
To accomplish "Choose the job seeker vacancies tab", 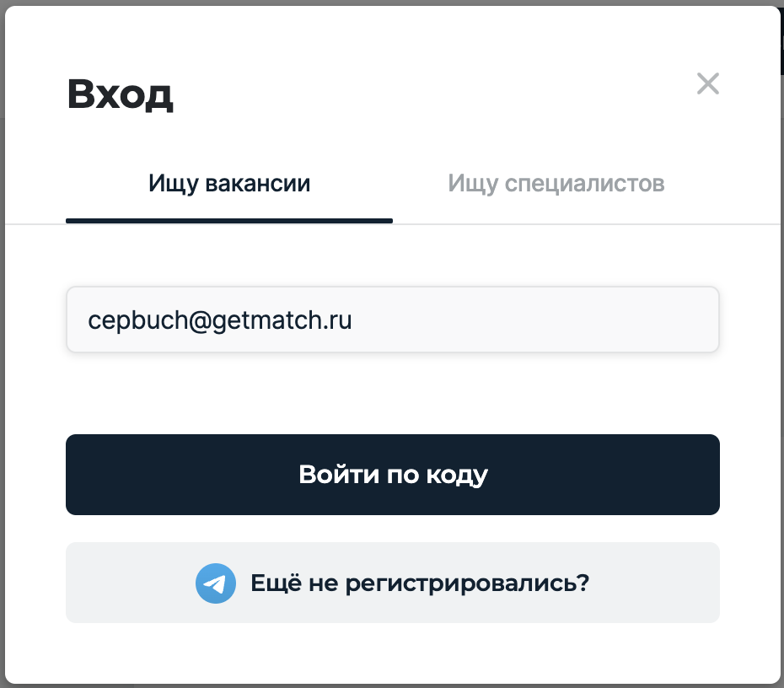I will (229, 183).
